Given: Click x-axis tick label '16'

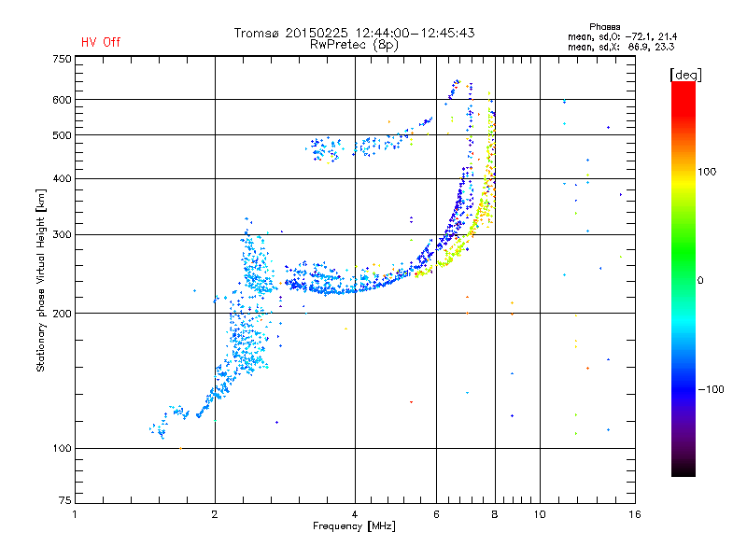Looking at the screenshot, I should point(635,514).
